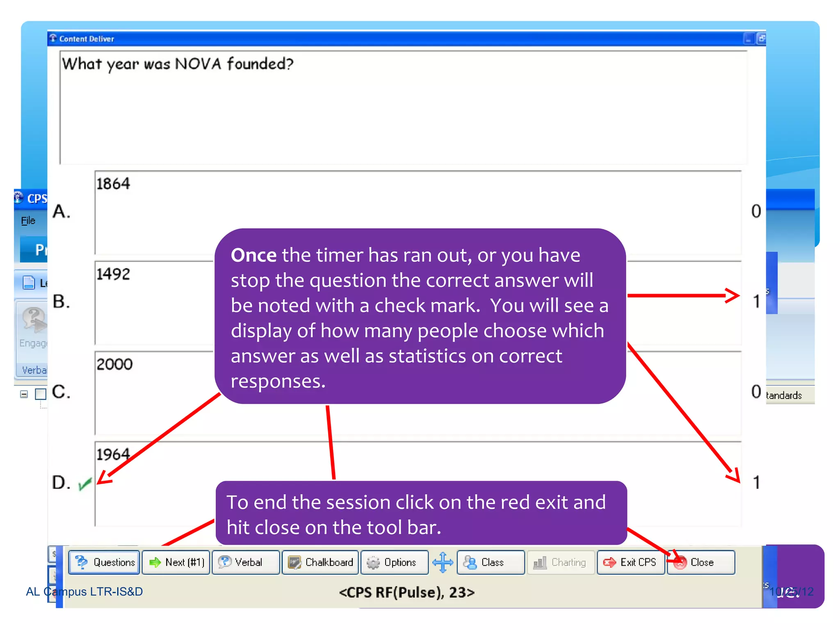Select answer box A containing 1864

tap(418, 212)
